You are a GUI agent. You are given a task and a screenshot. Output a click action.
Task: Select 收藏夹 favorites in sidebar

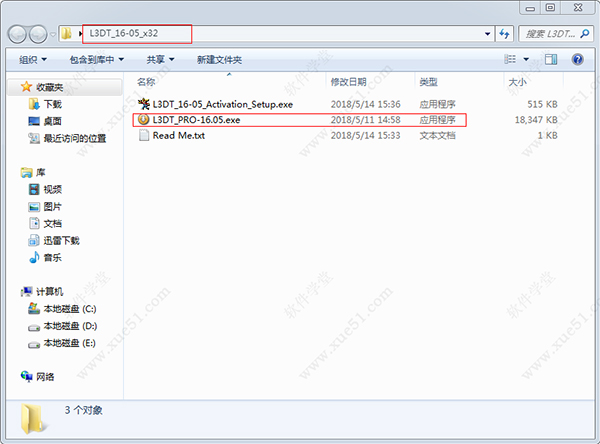[49, 87]
